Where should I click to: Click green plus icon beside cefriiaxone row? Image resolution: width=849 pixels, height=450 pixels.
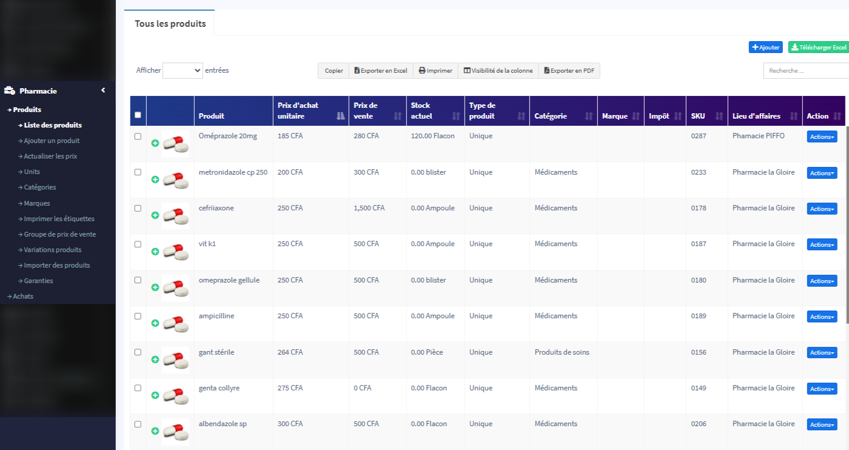click(x=155, y=216)
